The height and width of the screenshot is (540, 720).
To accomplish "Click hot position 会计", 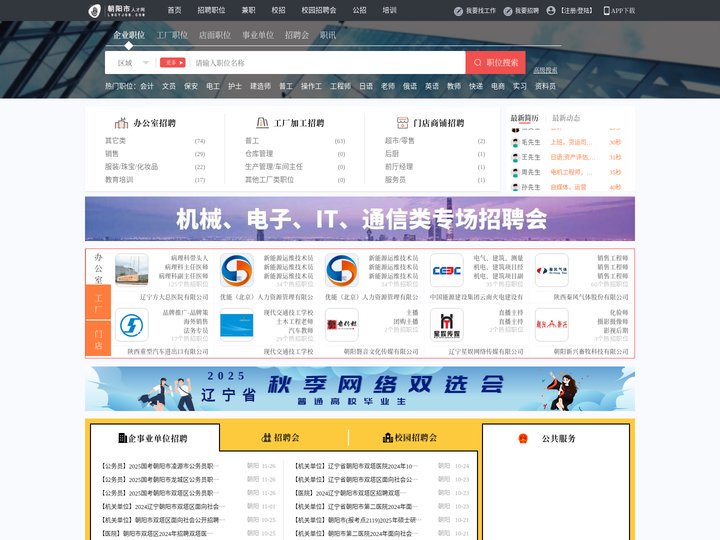I will [x=147, y=86].
